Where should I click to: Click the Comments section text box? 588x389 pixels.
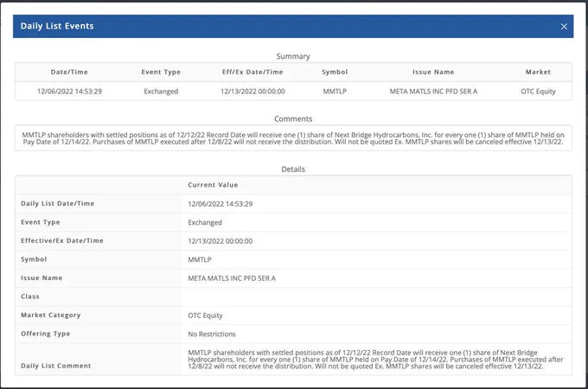click(x=293, y=138)
